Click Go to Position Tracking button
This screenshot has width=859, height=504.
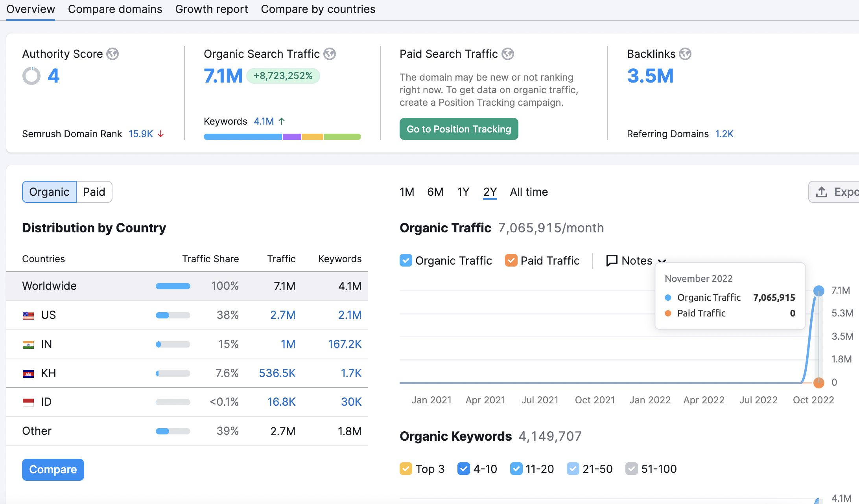[x=459, y=129]
